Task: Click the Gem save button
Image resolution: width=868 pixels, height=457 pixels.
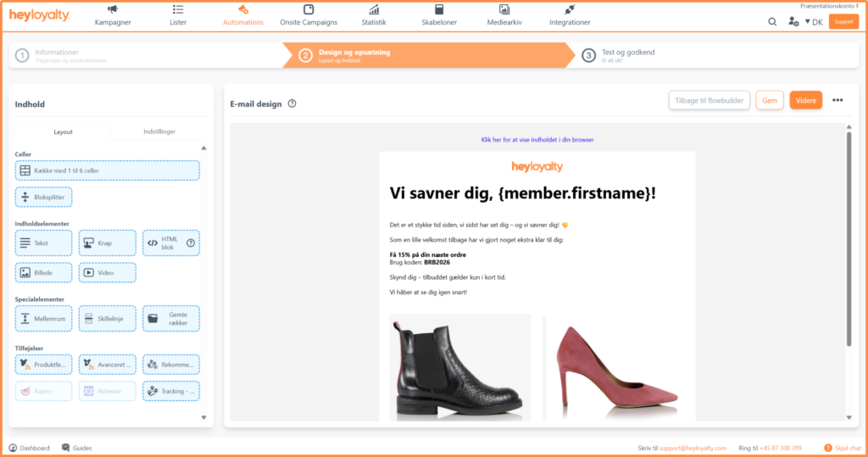Action: (x=770, y=100)
